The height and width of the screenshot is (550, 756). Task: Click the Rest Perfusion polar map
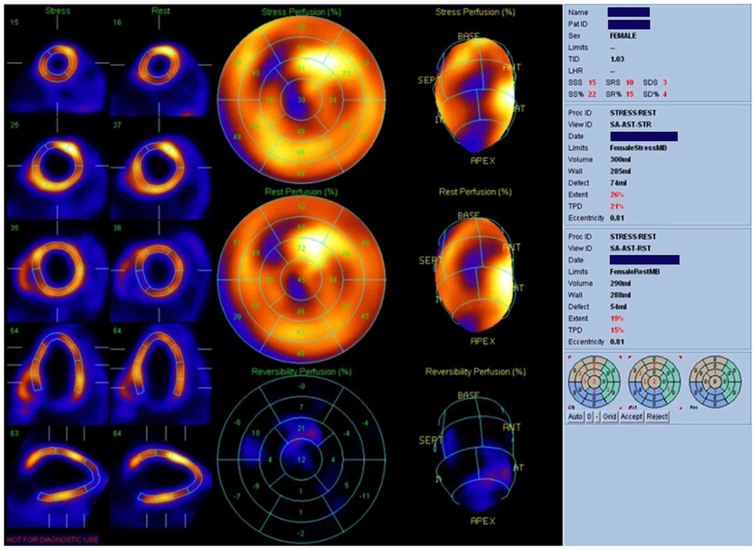tap(301, 279)
